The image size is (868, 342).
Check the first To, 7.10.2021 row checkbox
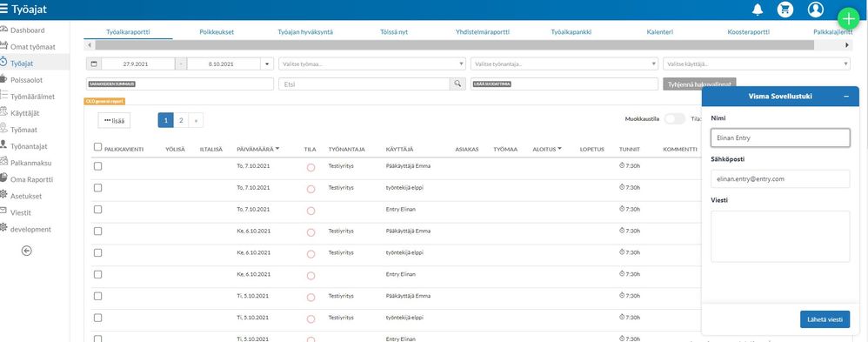98,165
